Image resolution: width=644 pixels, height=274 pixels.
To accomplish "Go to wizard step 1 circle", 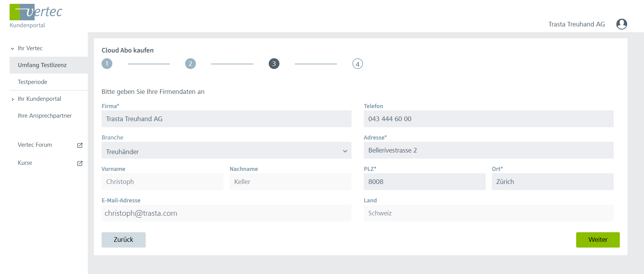I will [x=107, y=64].
